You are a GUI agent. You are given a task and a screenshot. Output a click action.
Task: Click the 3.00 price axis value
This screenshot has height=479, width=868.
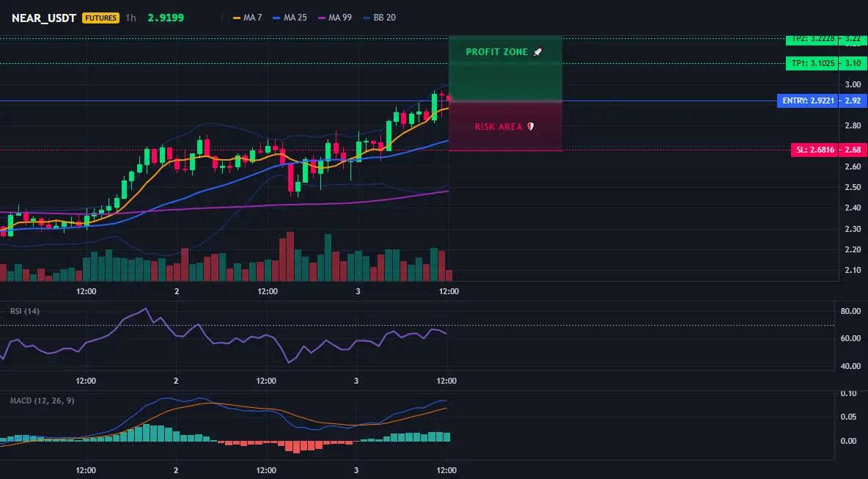[853, 85]
